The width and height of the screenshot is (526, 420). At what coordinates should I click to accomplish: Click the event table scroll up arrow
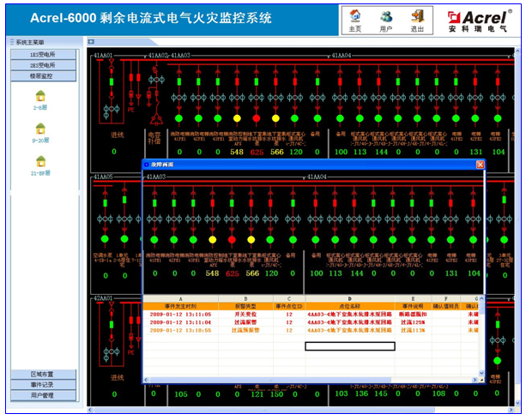(x=481, y=298)
